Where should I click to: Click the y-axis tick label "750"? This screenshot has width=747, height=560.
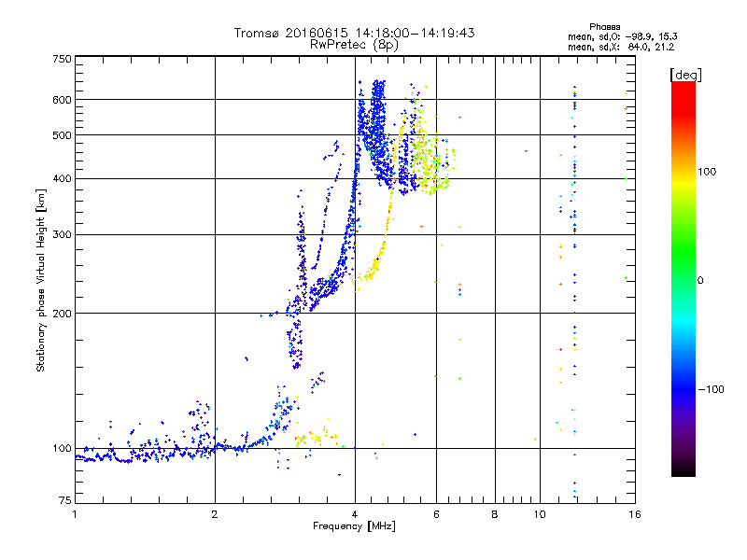(62, 59)
